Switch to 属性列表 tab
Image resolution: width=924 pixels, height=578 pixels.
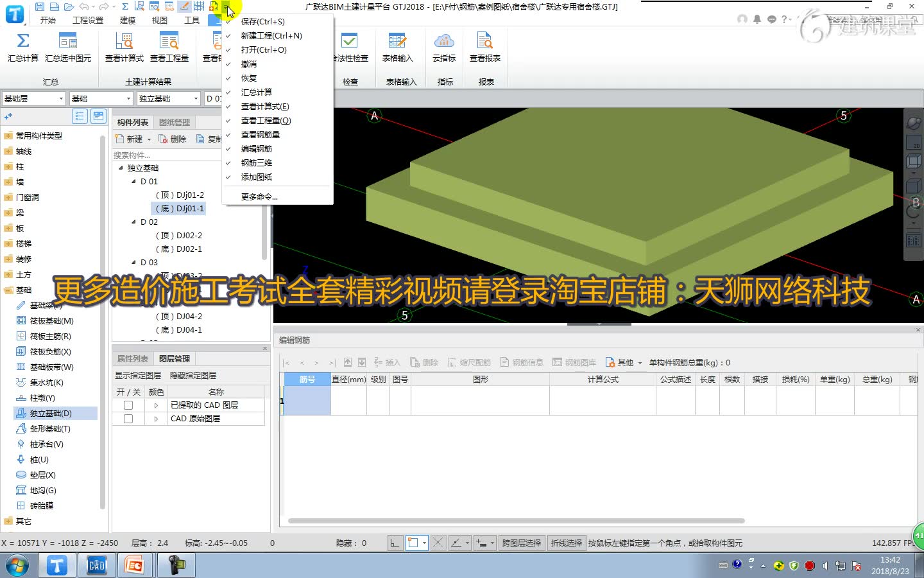click(132, 358)
